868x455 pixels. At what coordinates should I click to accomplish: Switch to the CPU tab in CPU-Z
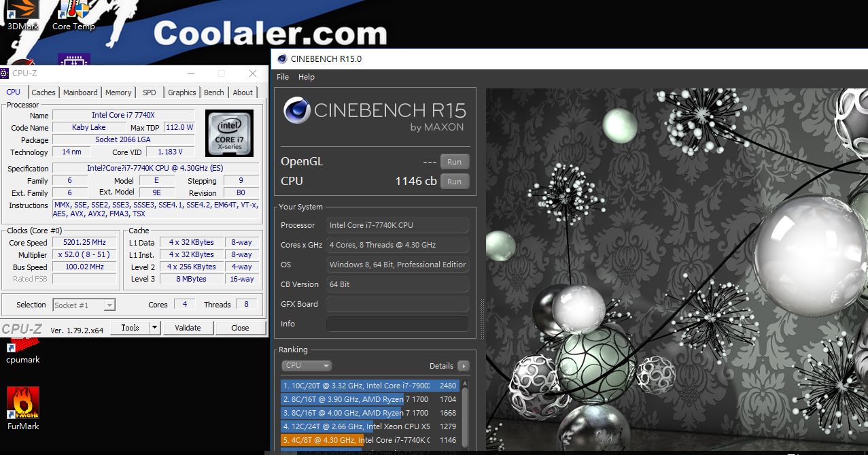click(14, 92)
